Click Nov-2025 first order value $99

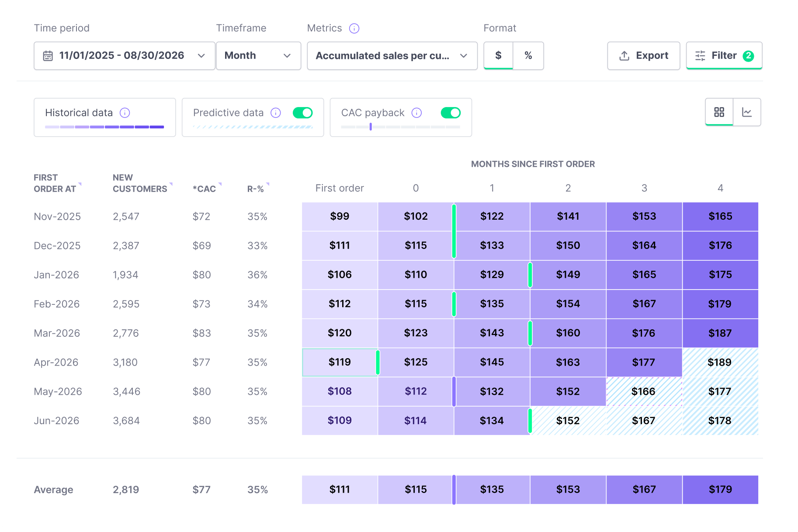click(340, 217)
